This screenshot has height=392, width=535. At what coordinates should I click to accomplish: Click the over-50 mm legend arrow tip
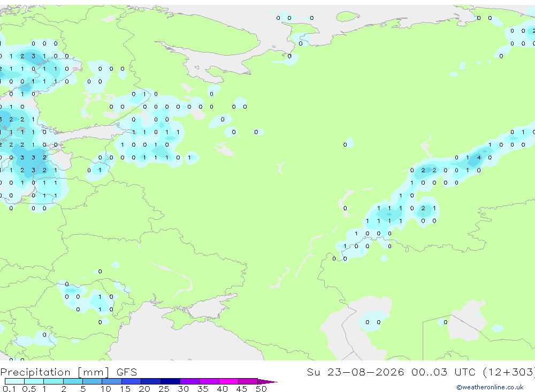click(x=268, y=381)
